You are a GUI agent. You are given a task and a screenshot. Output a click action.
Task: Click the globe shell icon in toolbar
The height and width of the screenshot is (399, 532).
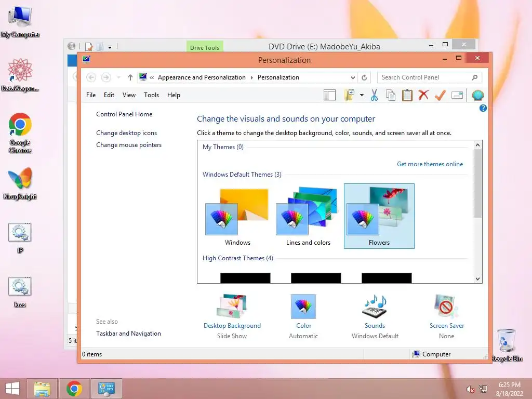(x=478, y=96)
